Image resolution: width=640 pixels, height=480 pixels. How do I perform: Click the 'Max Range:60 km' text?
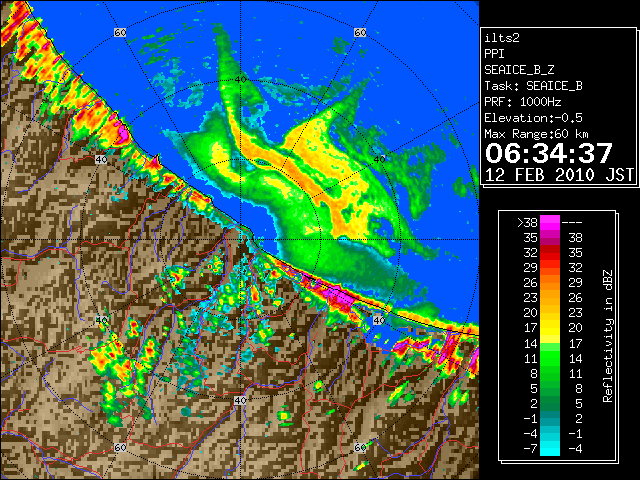coord(536,134)
